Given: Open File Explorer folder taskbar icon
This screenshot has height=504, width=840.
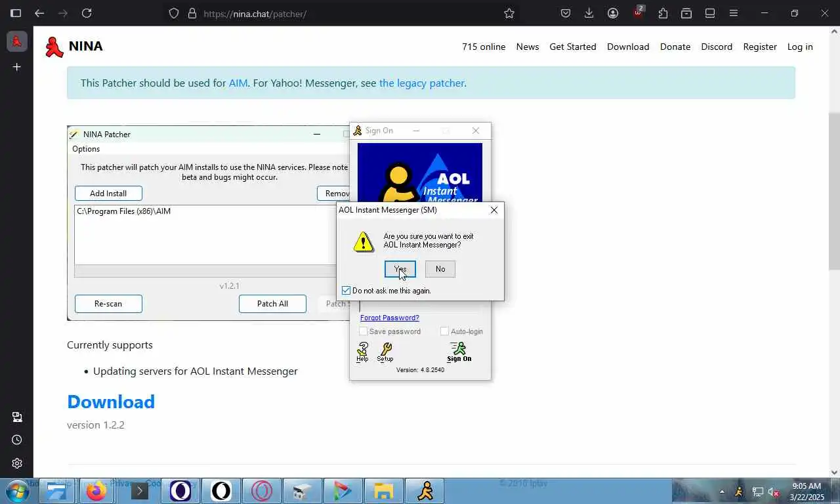Looking at the screenshot, I should coord(384,491).
